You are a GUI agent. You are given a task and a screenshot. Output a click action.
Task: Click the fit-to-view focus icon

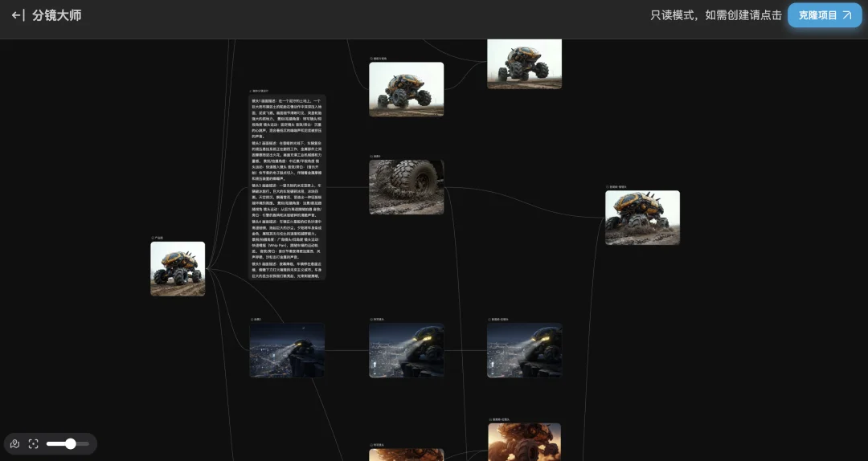(34, 443)
